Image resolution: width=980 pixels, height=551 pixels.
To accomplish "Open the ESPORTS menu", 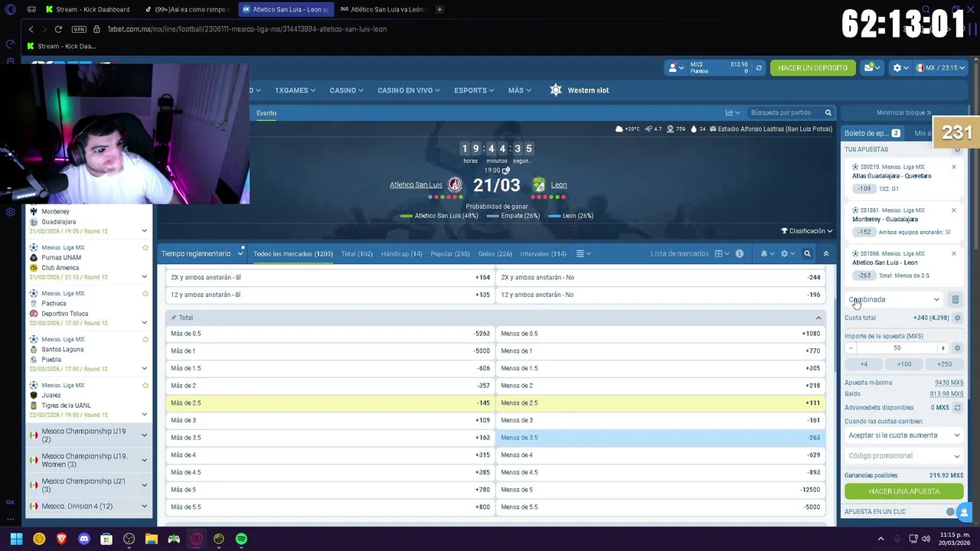I will pos(474,90).
